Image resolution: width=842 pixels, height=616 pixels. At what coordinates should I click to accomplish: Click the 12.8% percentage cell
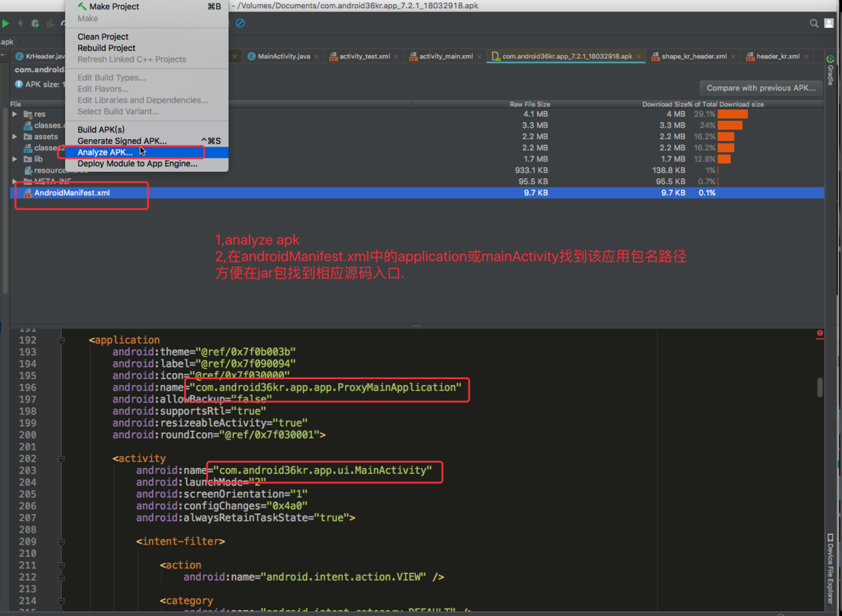704,159
